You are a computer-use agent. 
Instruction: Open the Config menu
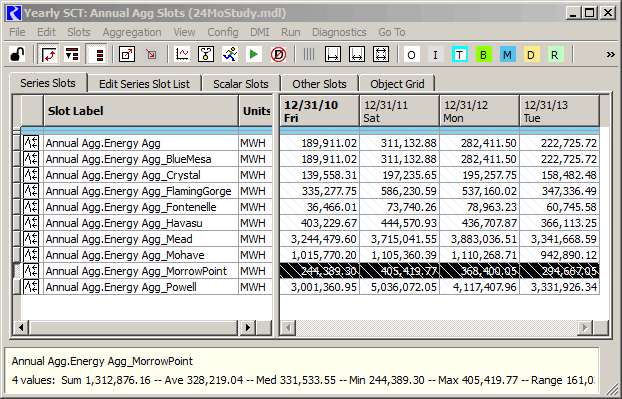[x=223, y=32]
